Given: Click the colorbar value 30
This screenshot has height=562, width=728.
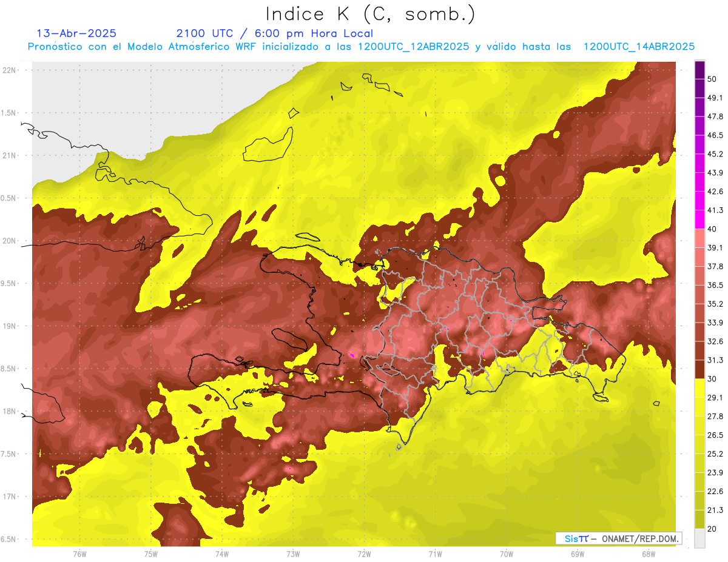Looking at the screenshot, I should coord(712,379).
